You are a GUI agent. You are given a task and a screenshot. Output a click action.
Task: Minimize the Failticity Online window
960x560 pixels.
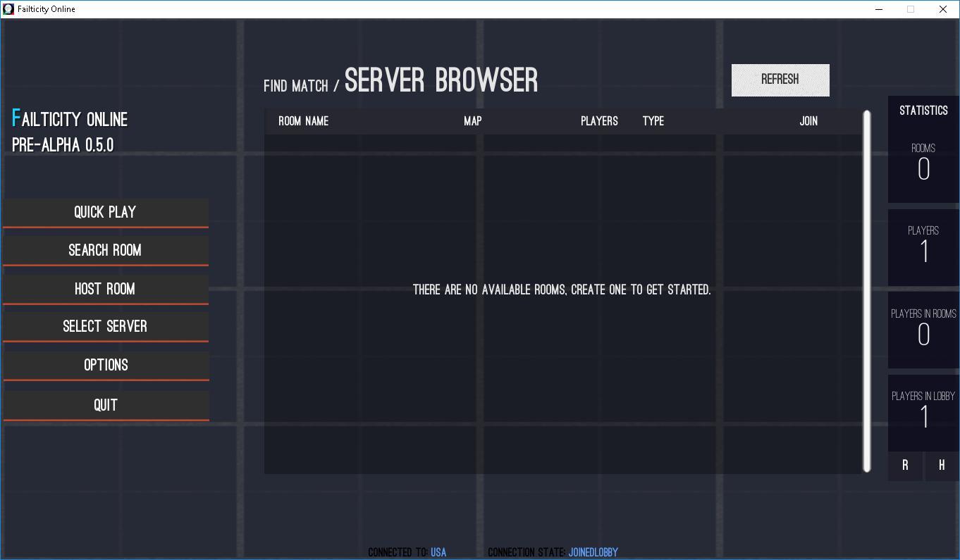tap(879, 9)
